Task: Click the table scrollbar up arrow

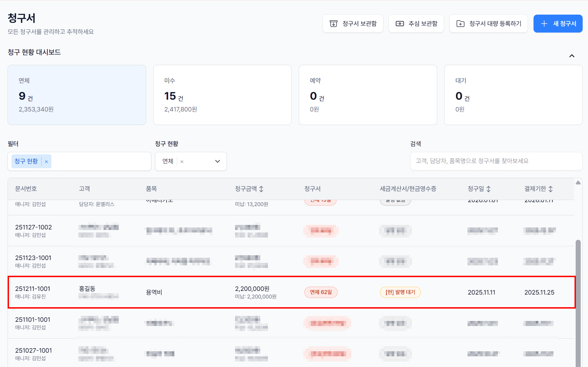Action: 578,183
